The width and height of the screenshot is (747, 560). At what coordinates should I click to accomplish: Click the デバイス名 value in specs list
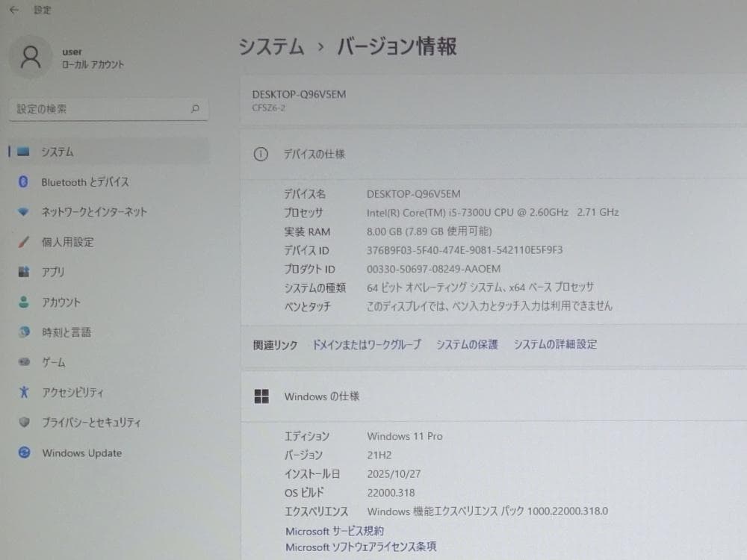point(414,194)
